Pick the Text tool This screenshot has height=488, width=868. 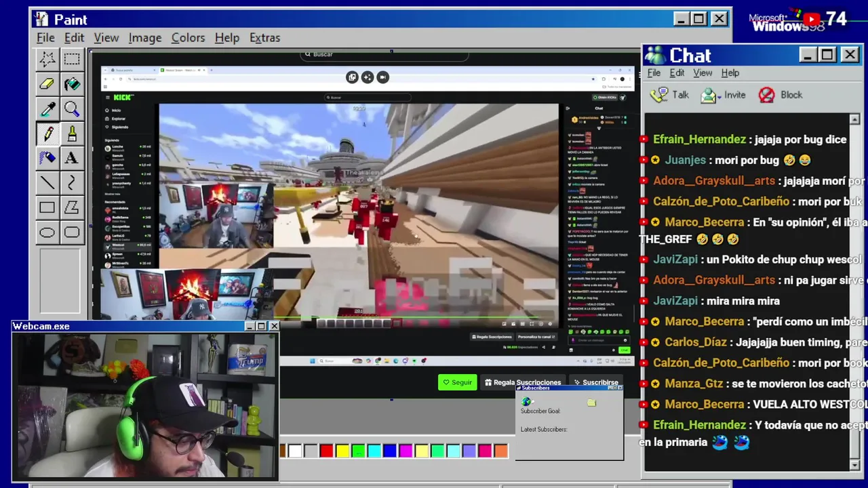pyautogui.click(x=72, y=158)
